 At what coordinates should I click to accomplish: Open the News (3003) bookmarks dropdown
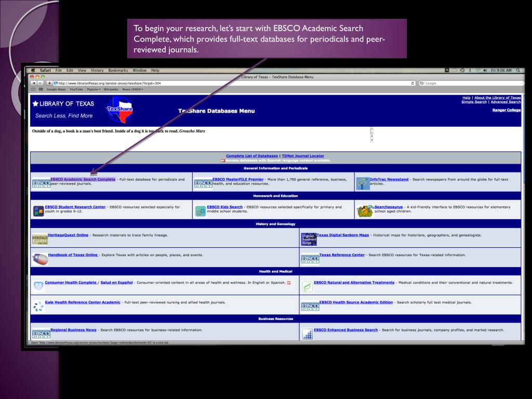coord(132,89)
